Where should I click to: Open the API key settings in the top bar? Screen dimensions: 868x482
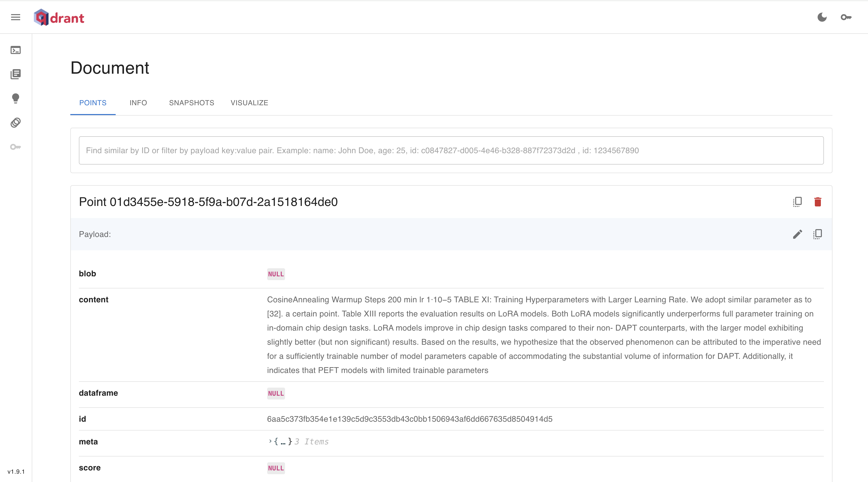(846, 17)
